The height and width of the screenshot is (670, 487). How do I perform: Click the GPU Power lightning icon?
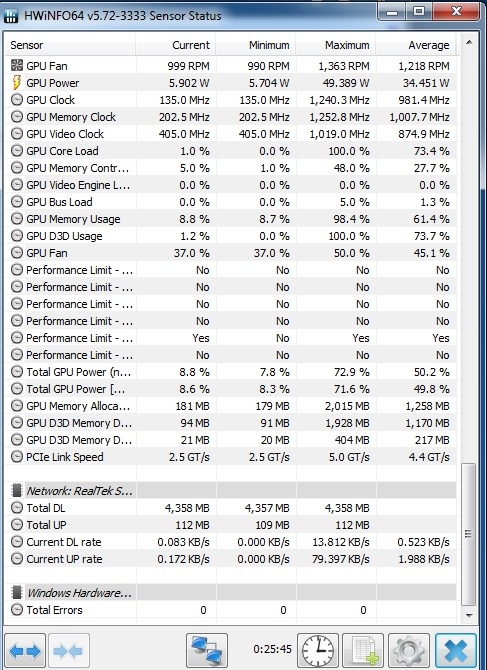[17, 82]
